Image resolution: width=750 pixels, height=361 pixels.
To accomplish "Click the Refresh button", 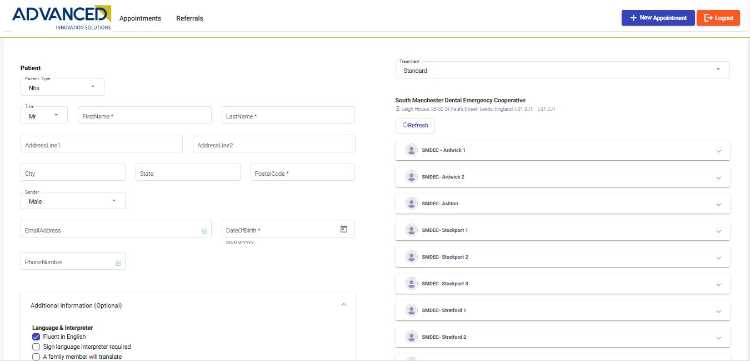I will [415, 125].
